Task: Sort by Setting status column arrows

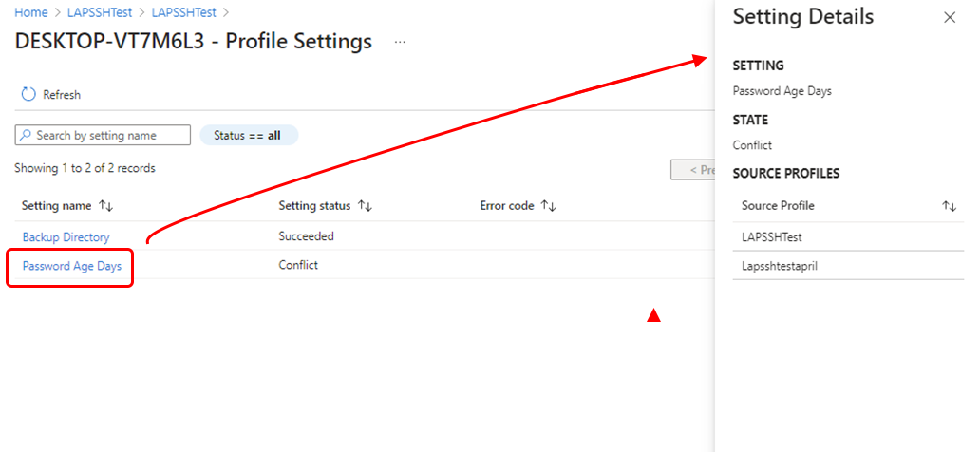Action: (364, 206)
